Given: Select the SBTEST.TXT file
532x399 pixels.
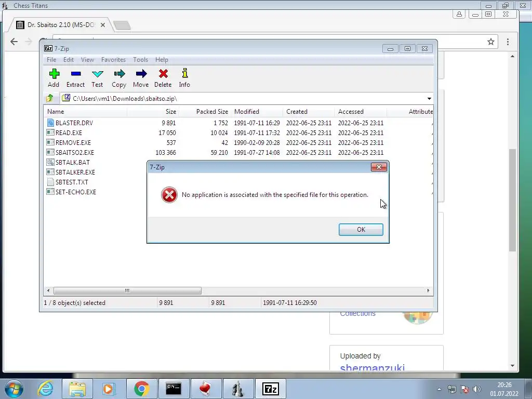Looking at the screenshot, I should (72, 182).
